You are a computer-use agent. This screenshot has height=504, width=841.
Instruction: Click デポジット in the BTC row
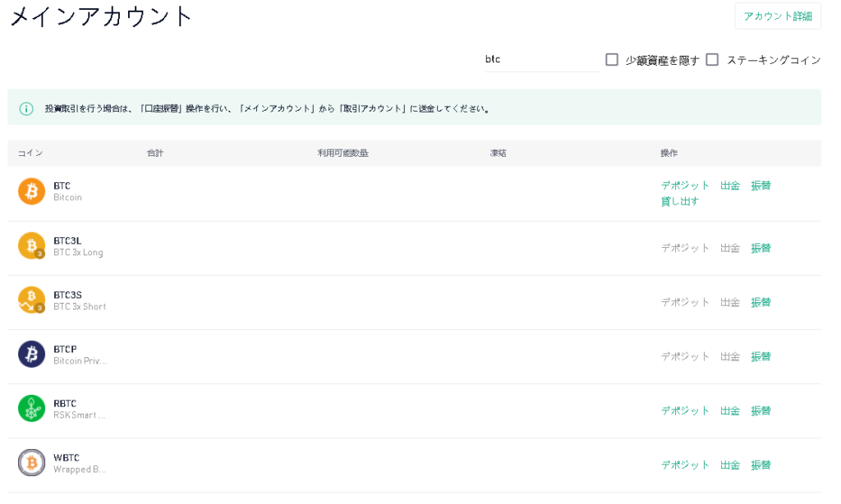coord(685,186)
